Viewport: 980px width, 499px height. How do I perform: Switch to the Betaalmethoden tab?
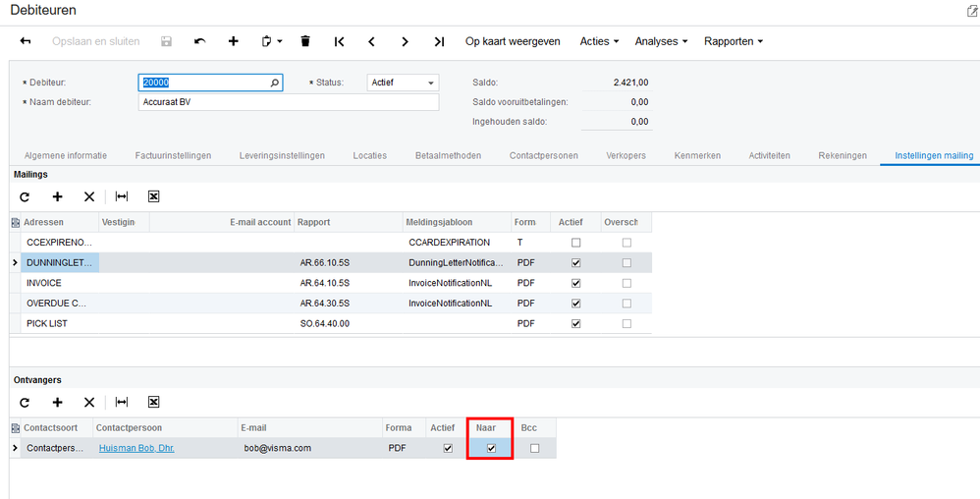pos(448,155)
